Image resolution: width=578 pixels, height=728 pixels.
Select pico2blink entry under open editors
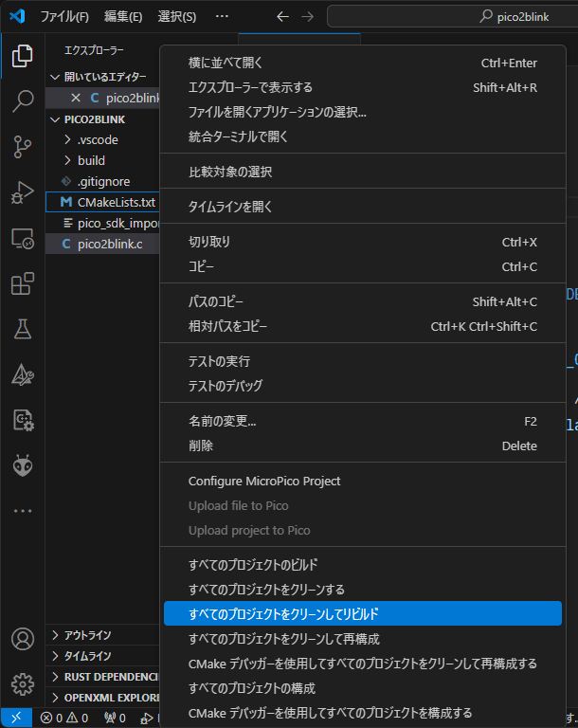(x=102, y=98)
